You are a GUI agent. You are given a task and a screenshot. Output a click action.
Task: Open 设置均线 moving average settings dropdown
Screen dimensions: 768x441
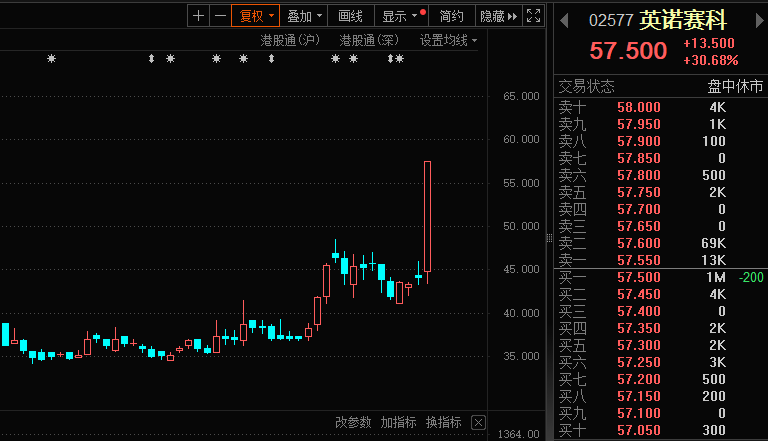tap(448, 40)
